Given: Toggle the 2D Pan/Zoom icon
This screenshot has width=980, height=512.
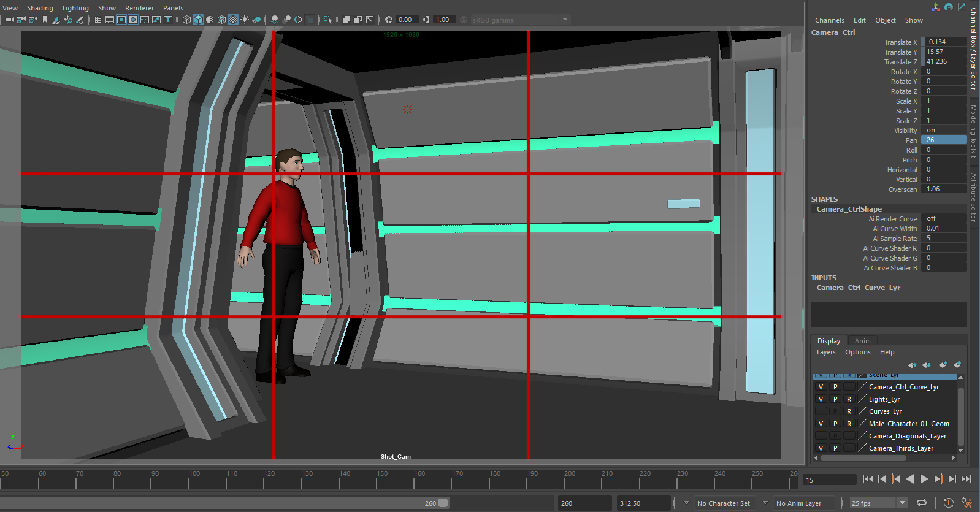Looking at the screenshot, I should [x=67, y=20].
